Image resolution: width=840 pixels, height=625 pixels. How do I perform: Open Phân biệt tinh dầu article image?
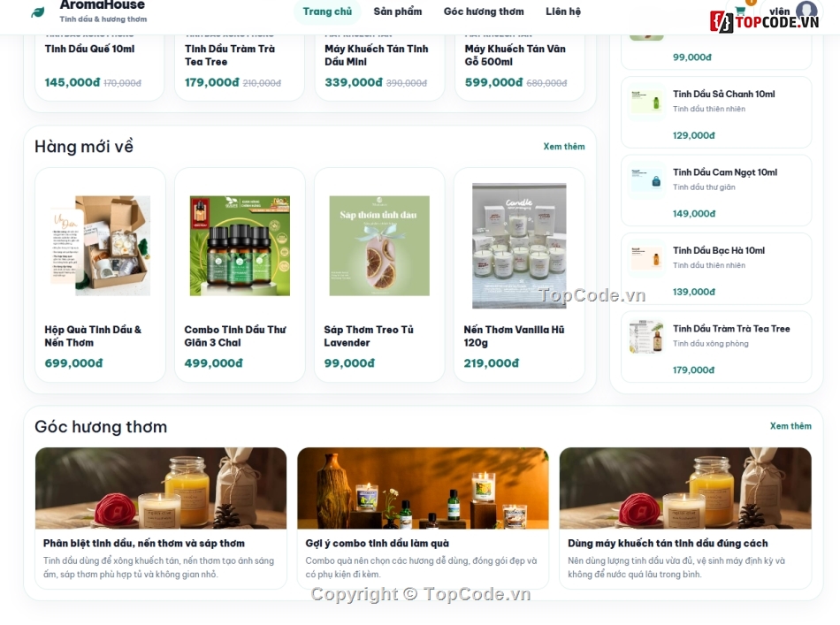(161, 488)
